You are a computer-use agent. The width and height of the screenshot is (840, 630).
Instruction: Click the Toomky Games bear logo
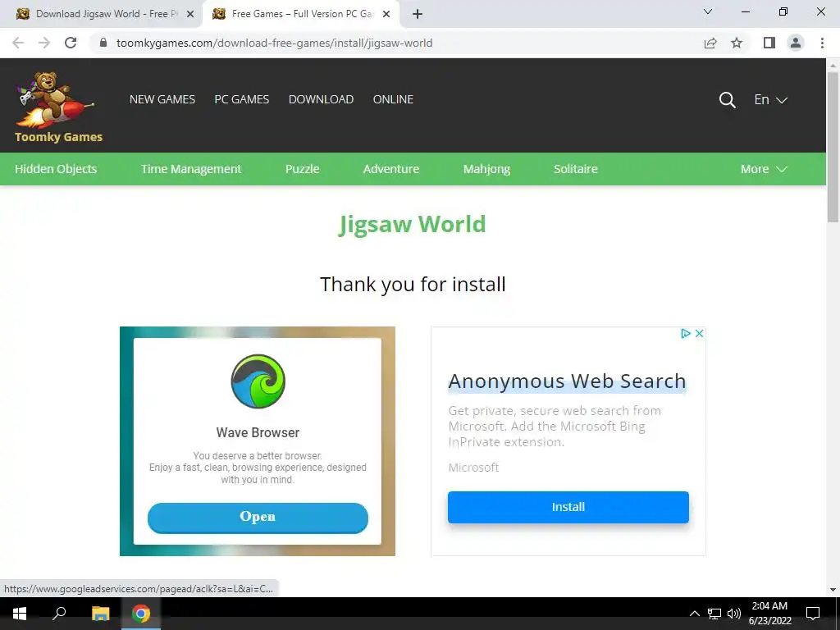click(x=56, y=100)
